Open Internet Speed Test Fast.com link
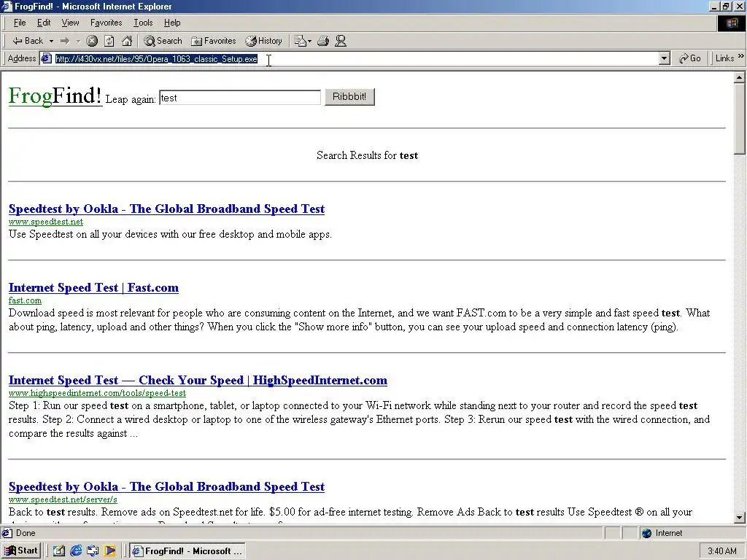Viewport: 747px width, 560px height. [x=93, y=287]
